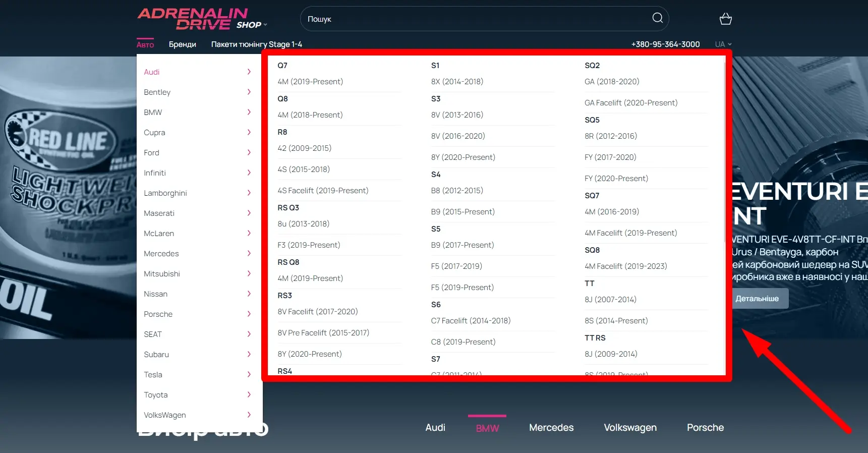Choose Mercedes in the brand list
868x453 pixels.
[161, 253]
